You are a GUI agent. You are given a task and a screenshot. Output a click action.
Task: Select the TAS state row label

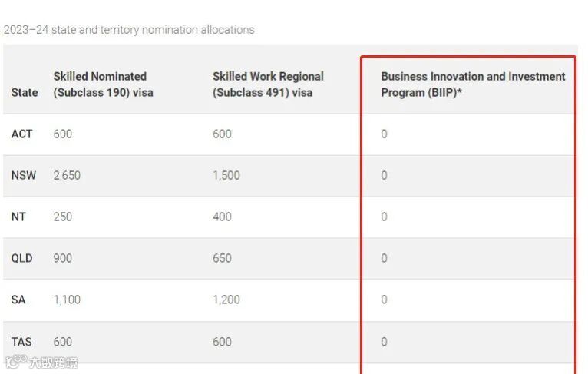point(21,342)
